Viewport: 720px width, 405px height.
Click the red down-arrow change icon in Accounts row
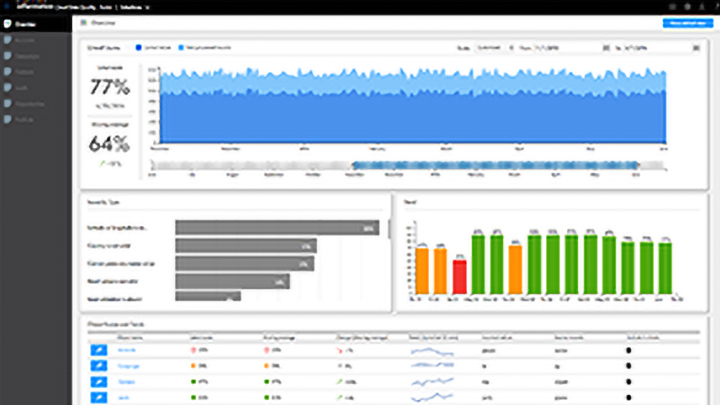(339, 350)
